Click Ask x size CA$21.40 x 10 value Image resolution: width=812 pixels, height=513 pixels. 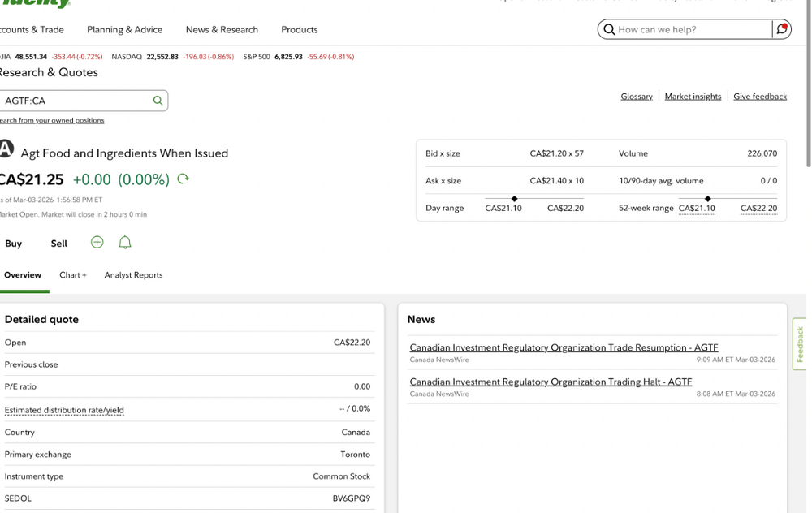click(557, 181)
